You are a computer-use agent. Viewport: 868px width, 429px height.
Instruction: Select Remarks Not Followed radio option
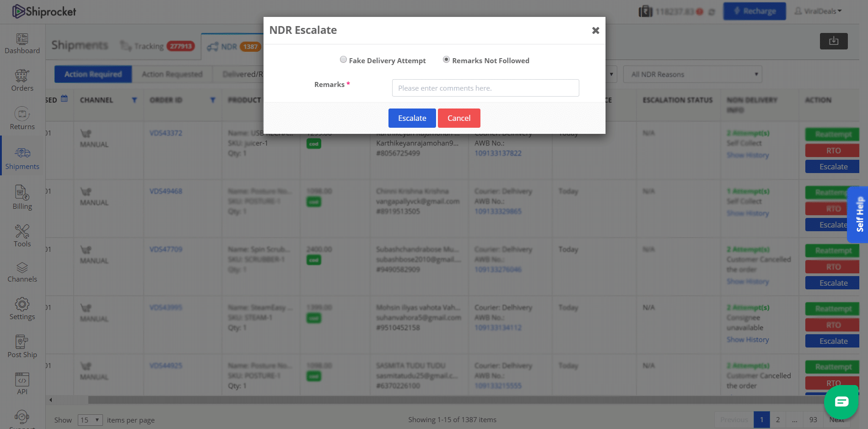pos(446,60)
